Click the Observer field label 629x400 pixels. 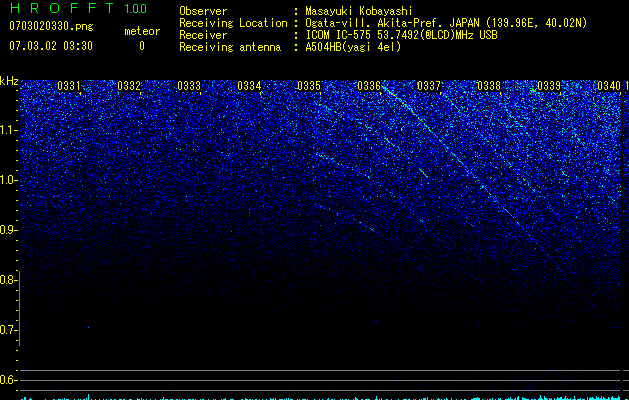tap(203, 11)
